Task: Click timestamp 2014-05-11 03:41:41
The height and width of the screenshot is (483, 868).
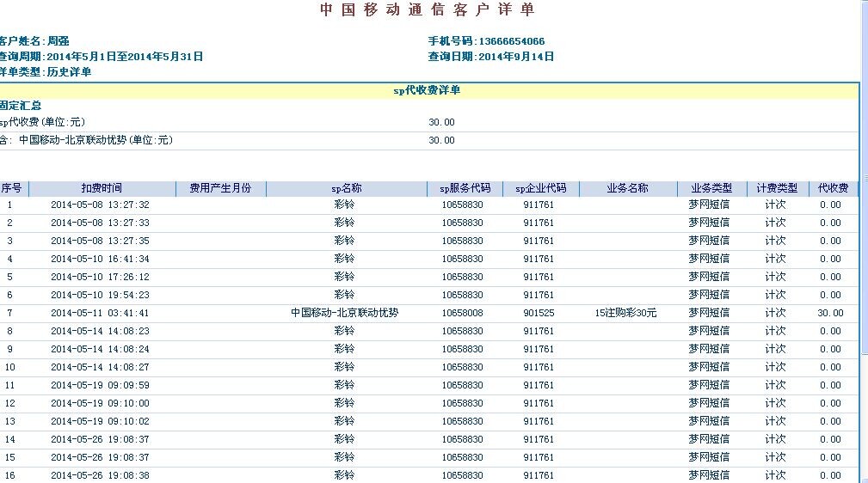Action: [100, 313]
